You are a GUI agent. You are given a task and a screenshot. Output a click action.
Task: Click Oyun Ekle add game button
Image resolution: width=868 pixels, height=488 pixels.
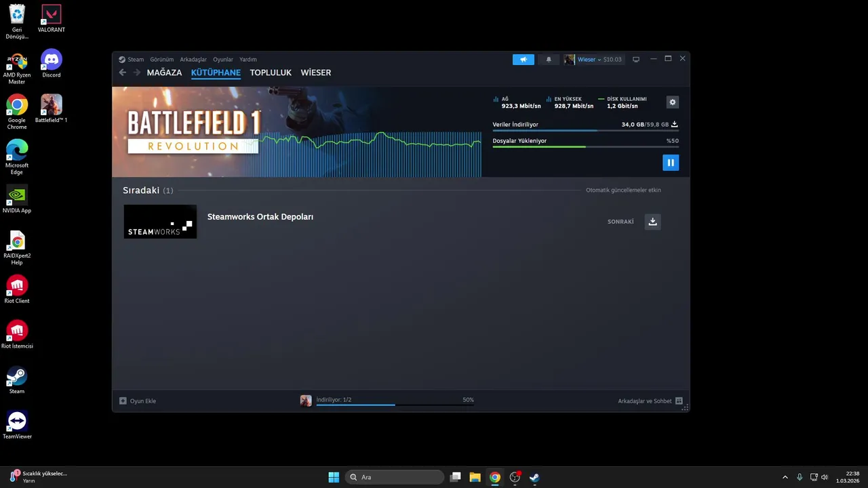138,401
